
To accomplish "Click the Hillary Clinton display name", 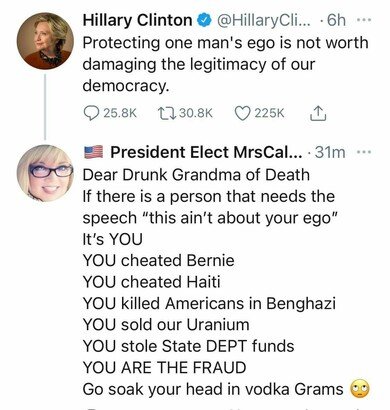I will click(x=137, y=20).
